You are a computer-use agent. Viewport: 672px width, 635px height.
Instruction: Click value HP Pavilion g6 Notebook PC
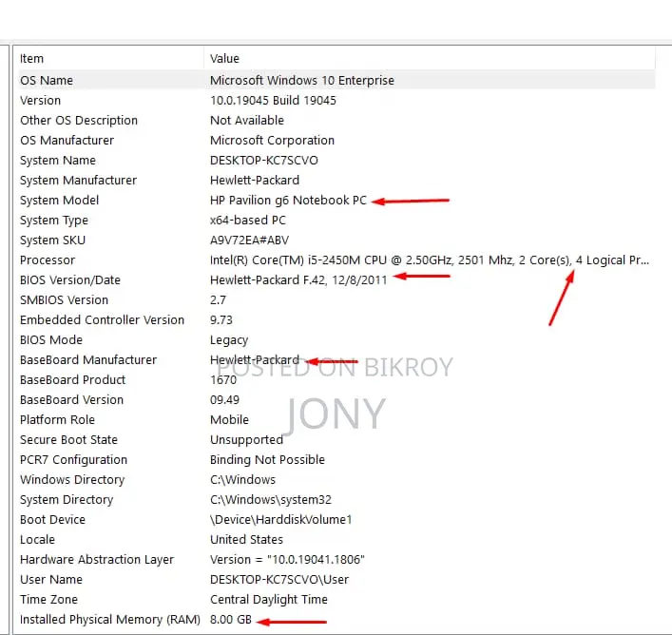pyautogui.click(x=288, y=201)
